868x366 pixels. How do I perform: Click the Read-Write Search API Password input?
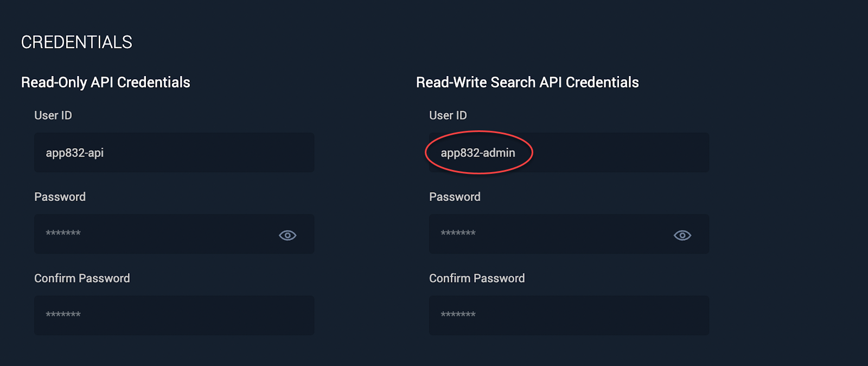[x=569, y=234]
